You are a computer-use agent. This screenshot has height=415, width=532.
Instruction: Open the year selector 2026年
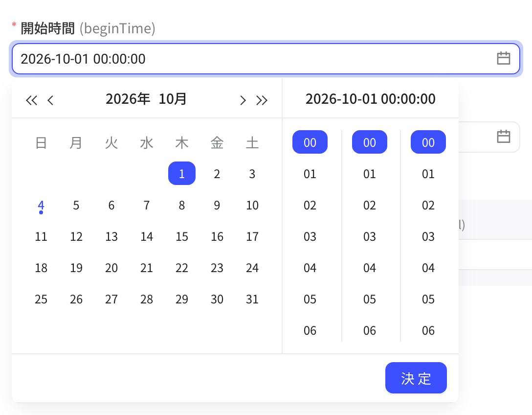click(x=128, y=99)
